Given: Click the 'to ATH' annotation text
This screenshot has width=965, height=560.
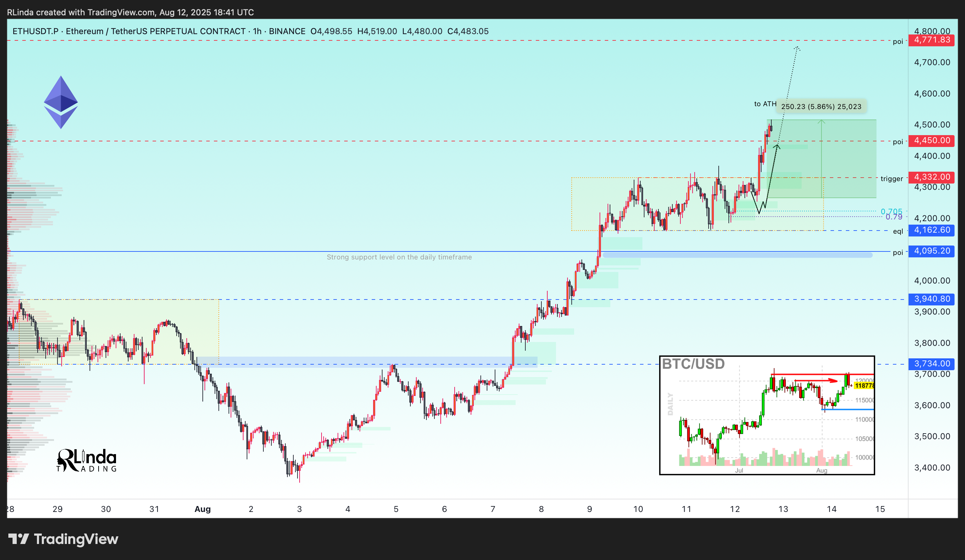Looking at the screenshot, I should pyautogui.click(x=765, y=104).
